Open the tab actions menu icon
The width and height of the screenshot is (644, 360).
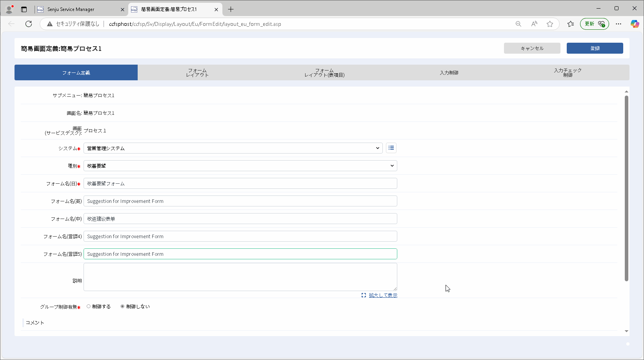(24, 9)
